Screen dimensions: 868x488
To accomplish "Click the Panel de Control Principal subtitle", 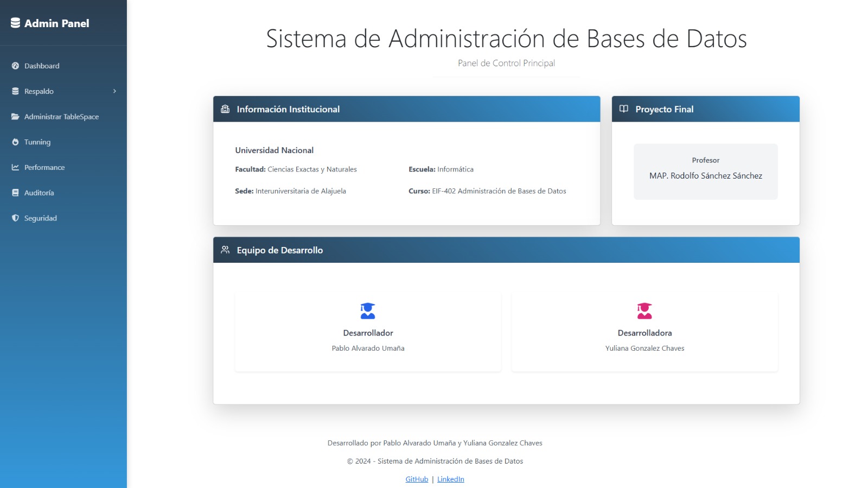I will point(506,63).
